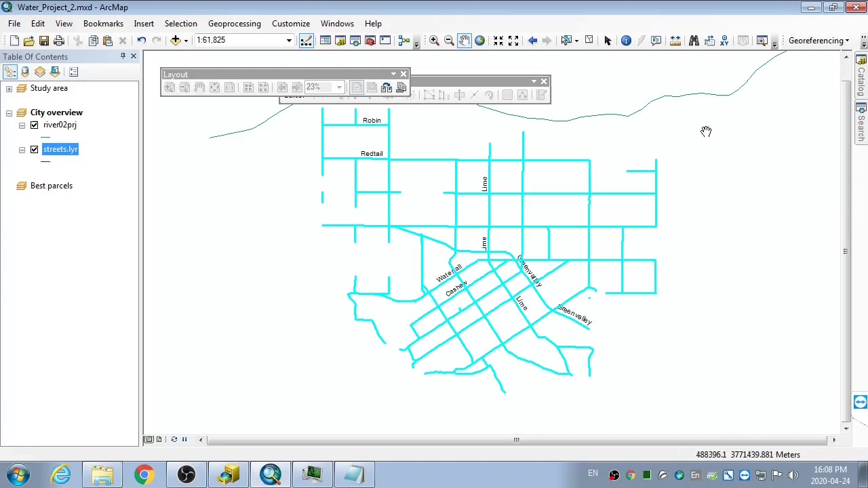Viewport: 868px width, 488px height.
Task: Open a map document with Open icon
Action: point(28,41)
